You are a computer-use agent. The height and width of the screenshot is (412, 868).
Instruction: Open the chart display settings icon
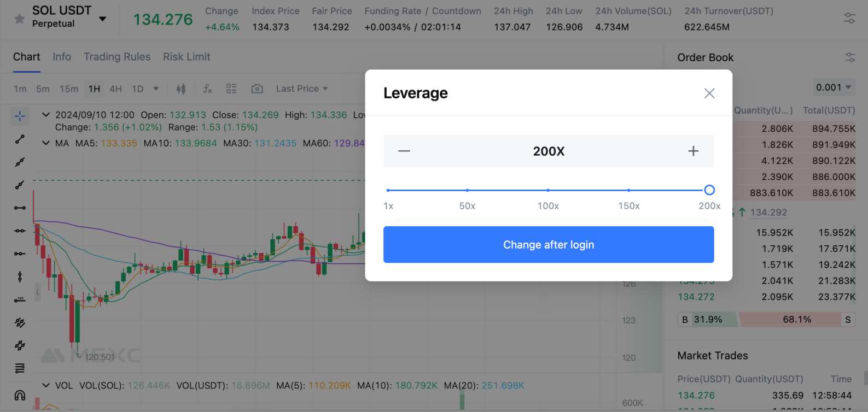tap(231, 88)
